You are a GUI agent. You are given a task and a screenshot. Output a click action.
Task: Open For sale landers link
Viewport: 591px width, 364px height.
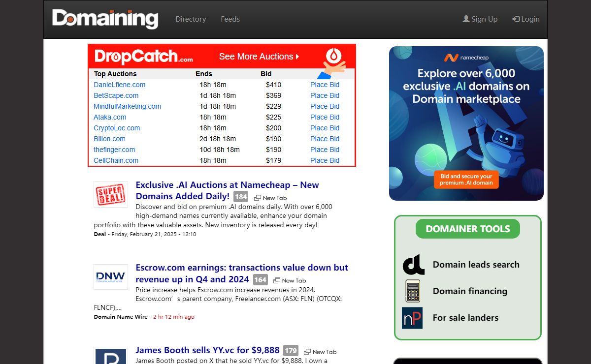pyautogui.click(x=465, y=318)
